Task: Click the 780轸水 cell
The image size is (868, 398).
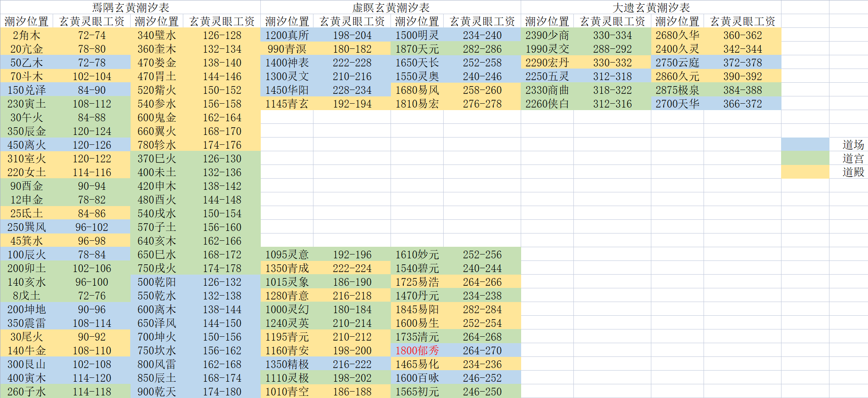Action: click(157, 144)
